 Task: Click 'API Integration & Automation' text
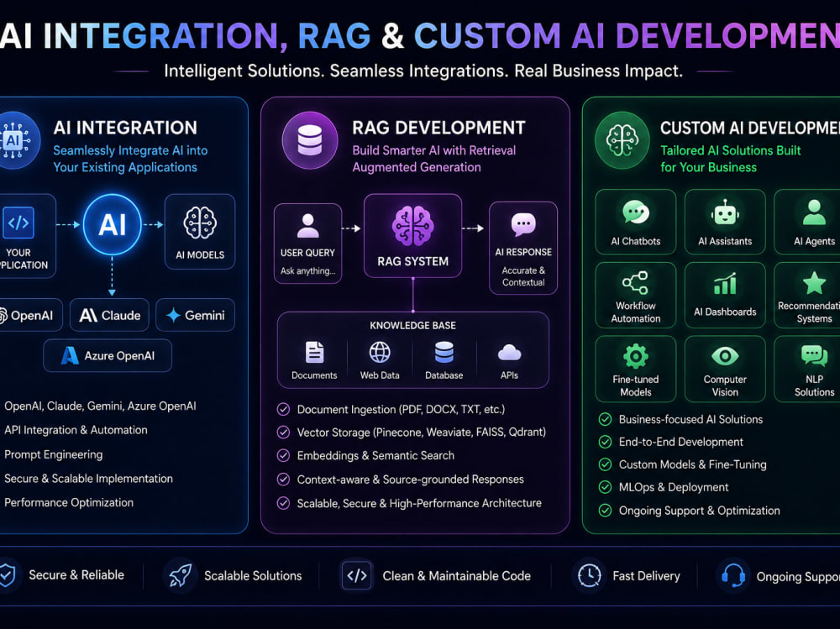click(x=76, y=430)
